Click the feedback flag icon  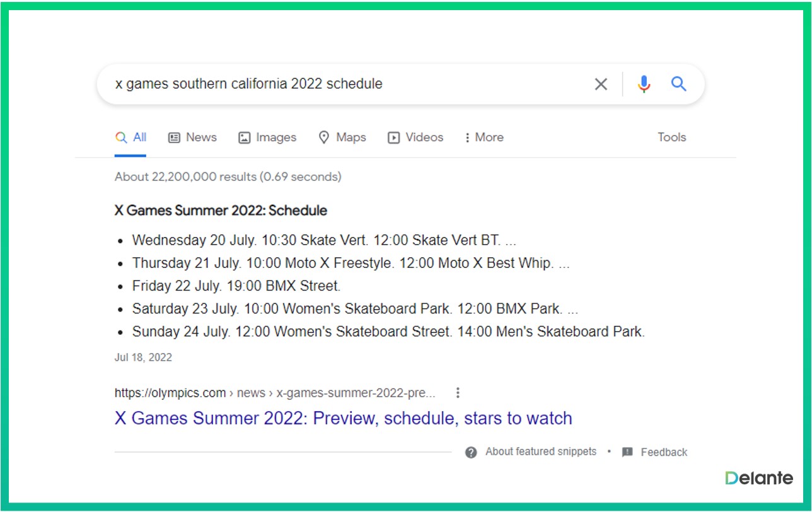[x=627, y=452]
